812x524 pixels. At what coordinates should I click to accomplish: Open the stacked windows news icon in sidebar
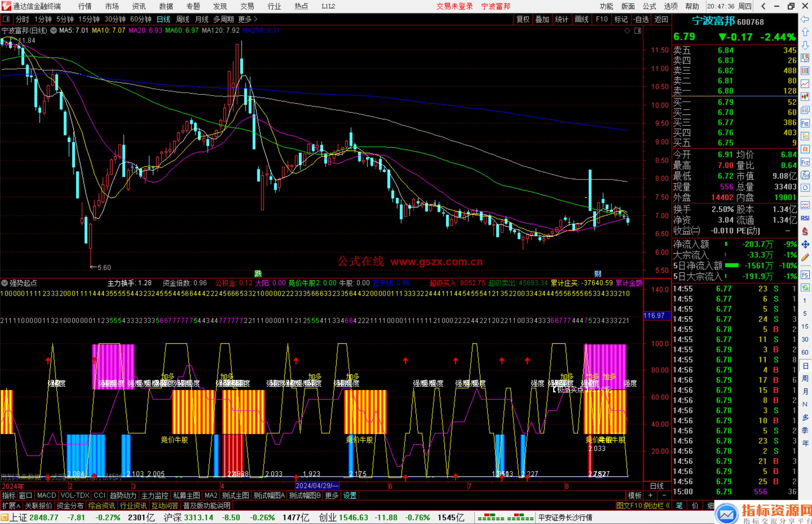click(805, 110)
